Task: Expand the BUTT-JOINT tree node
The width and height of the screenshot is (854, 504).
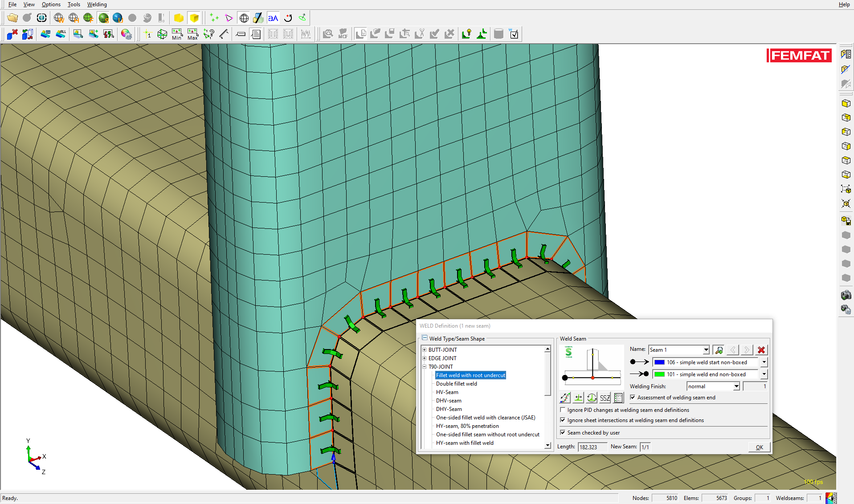Action: (425, 350)
